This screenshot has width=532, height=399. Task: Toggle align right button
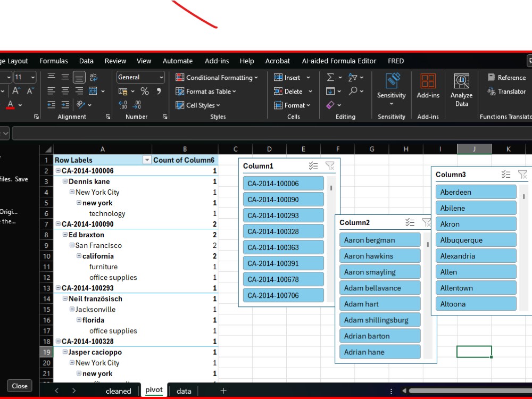pyautogui.click(x=79, y=91)
